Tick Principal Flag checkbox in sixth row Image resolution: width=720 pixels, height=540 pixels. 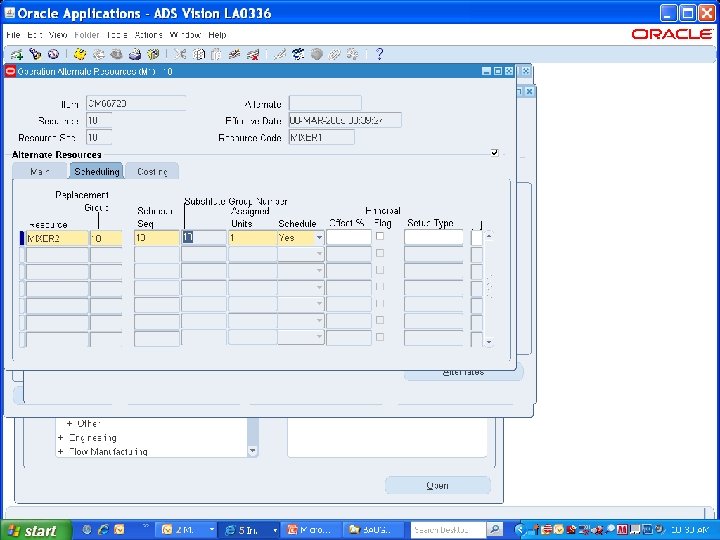pyautogui.click(x=380, y=320)
